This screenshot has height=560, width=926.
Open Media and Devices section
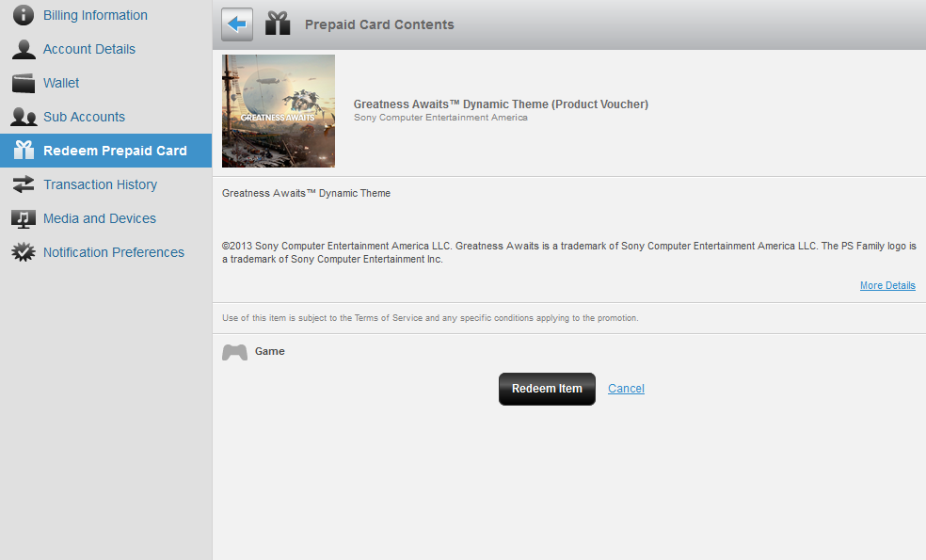tap(99, 218)
